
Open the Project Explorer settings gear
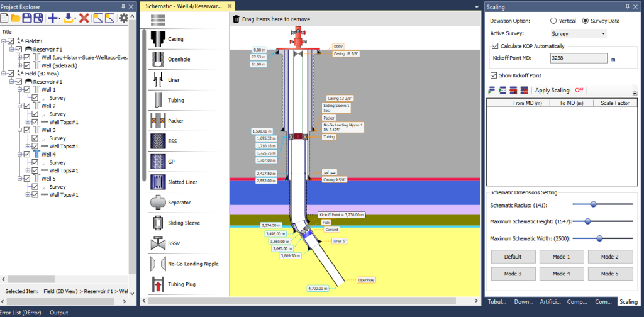click(124, 18)
